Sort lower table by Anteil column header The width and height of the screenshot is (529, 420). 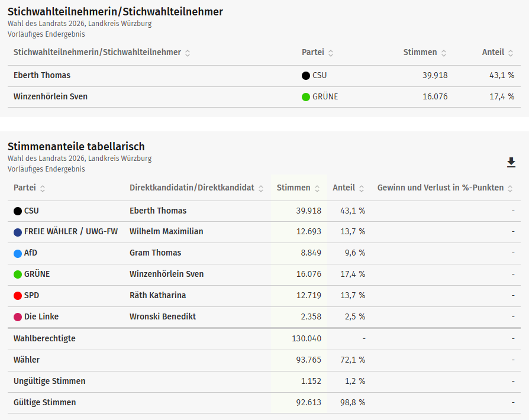click(344, 188)
